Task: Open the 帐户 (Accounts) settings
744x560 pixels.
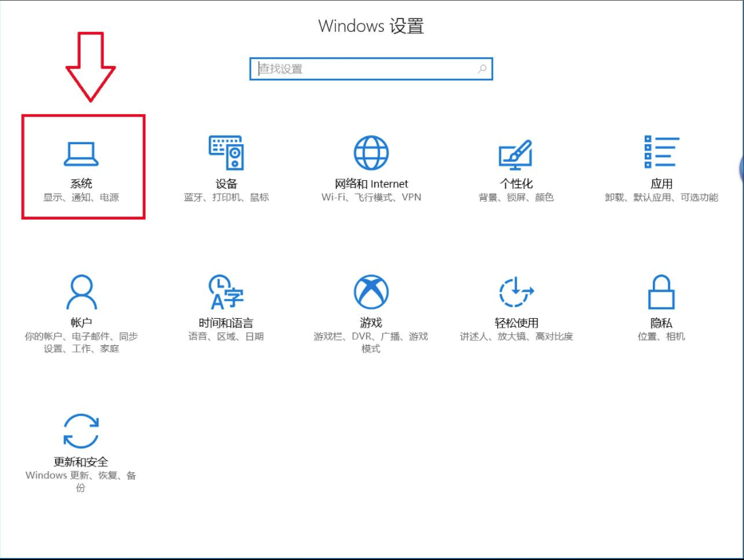Action: pyautogui.click(x=82, y=306)
